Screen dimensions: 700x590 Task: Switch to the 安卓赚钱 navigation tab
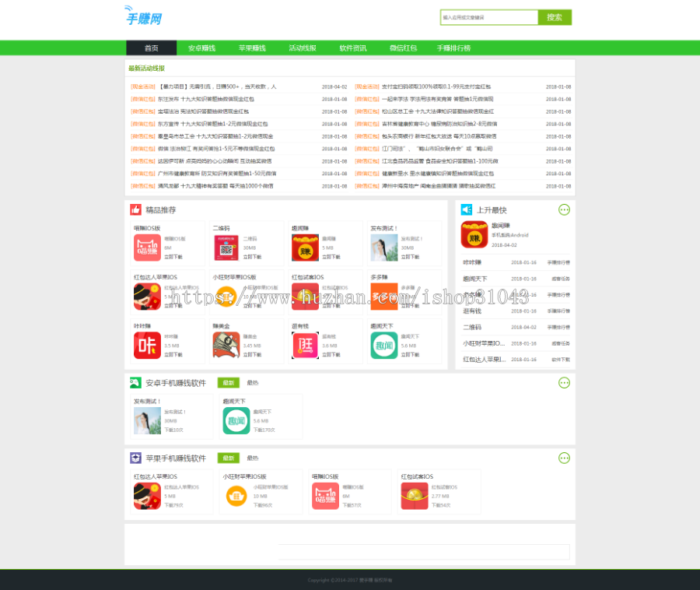(201, 47)
